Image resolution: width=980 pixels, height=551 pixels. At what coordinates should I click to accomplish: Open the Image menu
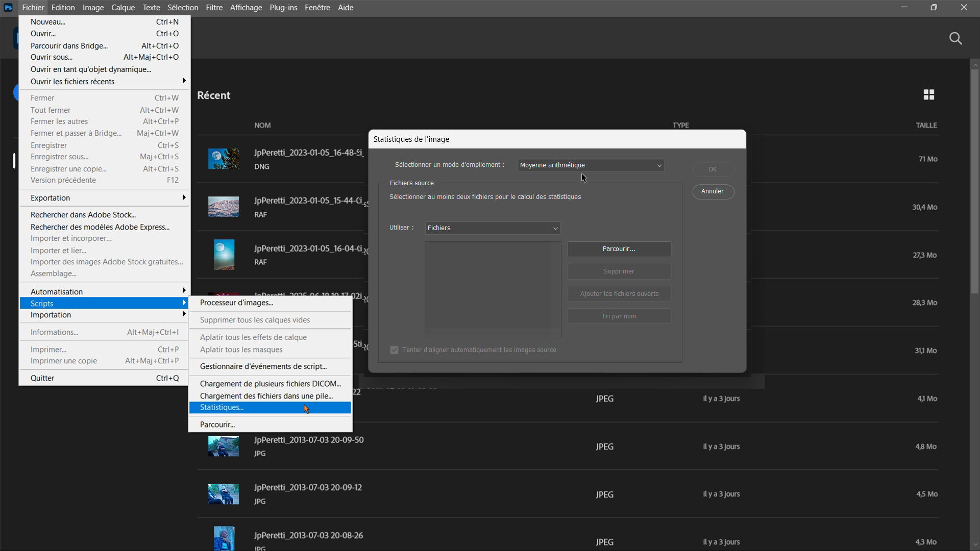[93, 8]
